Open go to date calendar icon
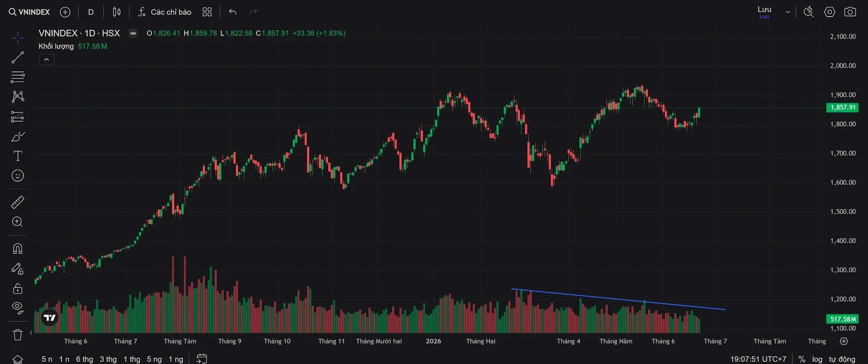The image size is (868, 364). (x=202, y=359)
